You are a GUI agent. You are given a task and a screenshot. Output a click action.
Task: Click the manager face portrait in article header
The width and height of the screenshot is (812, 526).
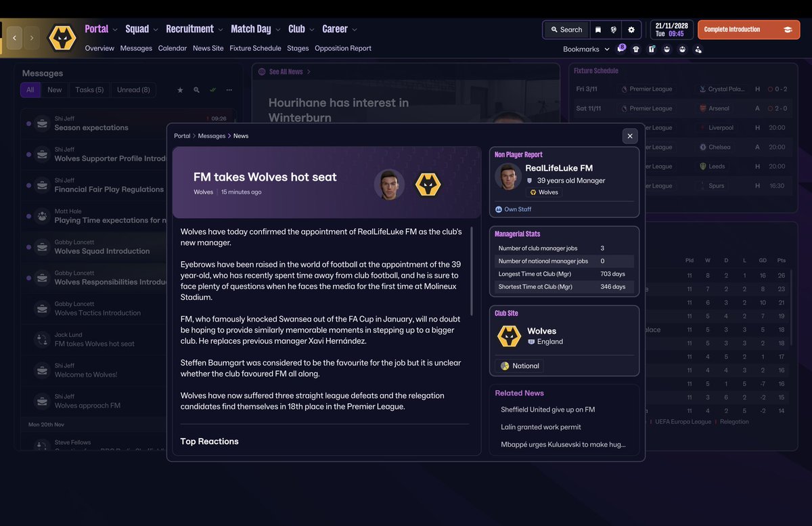point(389,184)
